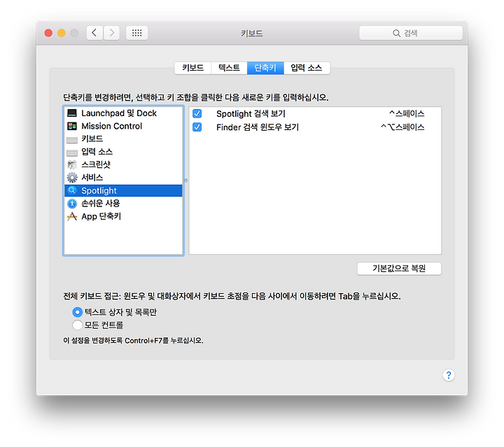Click the Mission Control icon in list
The height and width of the screenshot is (447, 504).
(72, 126)
